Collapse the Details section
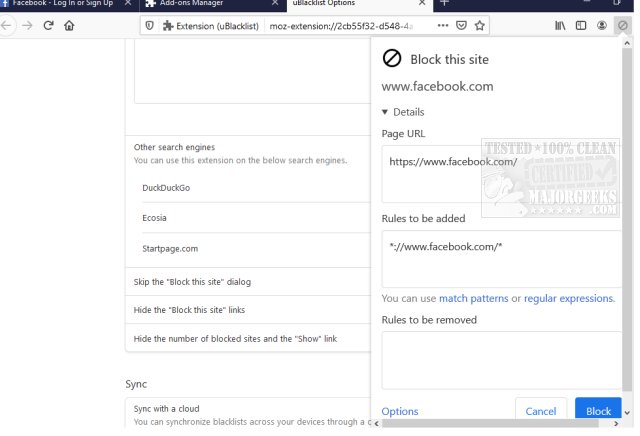Image resolution: width=640 pixels, height=436 pixels. coord(386,112)
